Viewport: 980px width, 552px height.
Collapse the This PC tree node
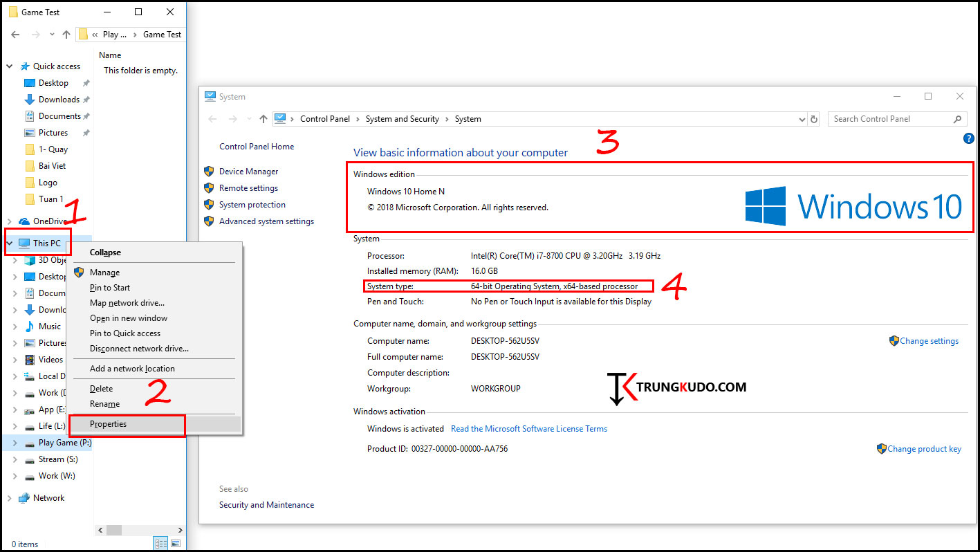pos(10,243)
